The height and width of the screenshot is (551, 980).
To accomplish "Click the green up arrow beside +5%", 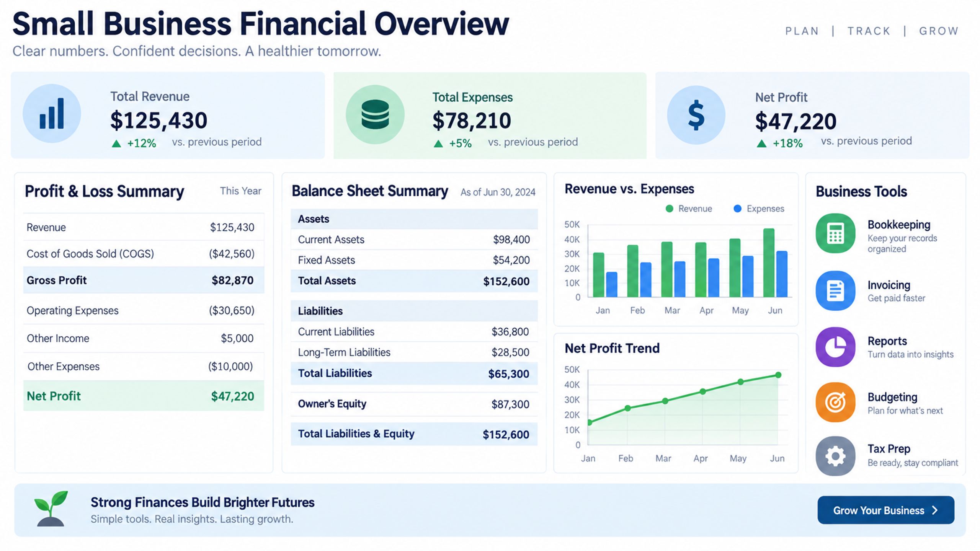I will tap(438, 144).
